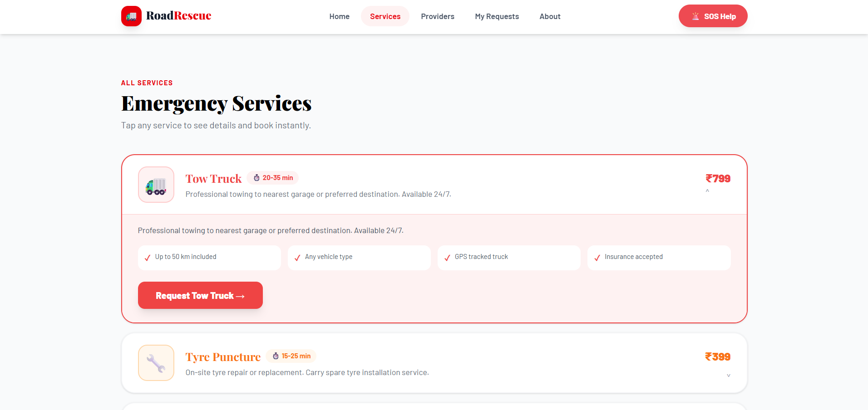Click the RoadRescue truck logo icon

point(131,16)
